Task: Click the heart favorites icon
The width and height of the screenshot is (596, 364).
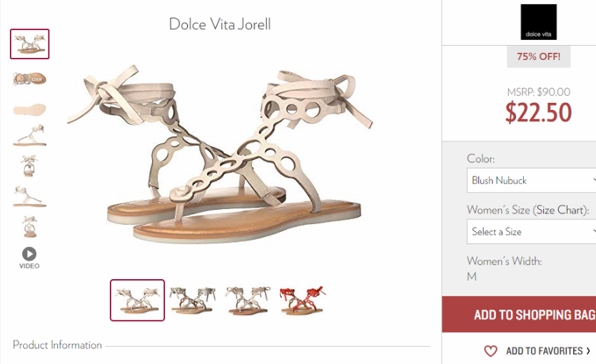Action: coord(490,350)
